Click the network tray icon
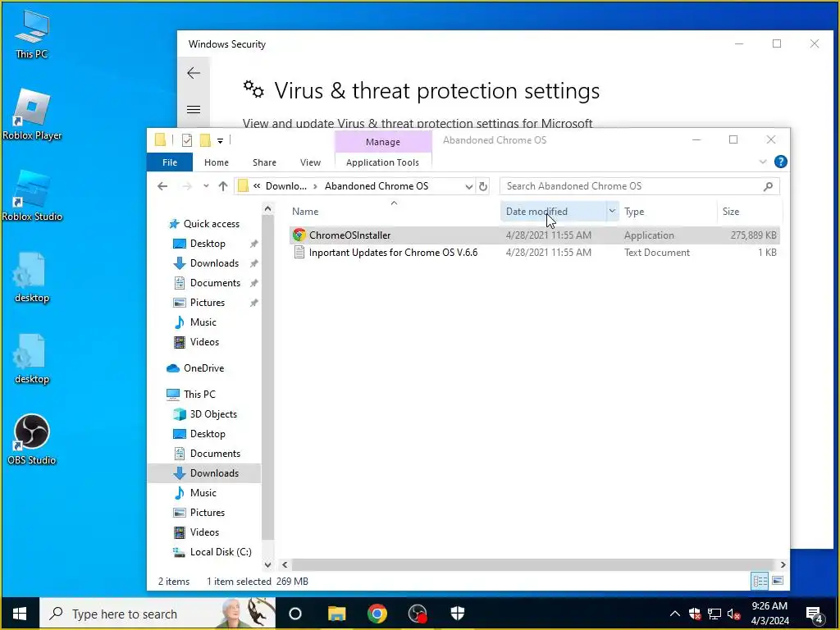Viewport: 840px width, 630px height. pos(714,614)
